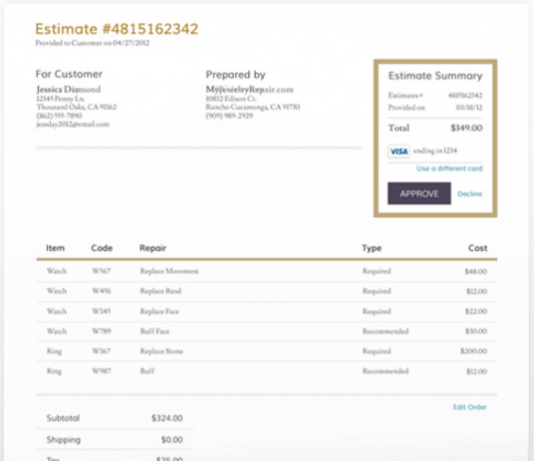Open the 'Use a different card' link

[449, 168]
